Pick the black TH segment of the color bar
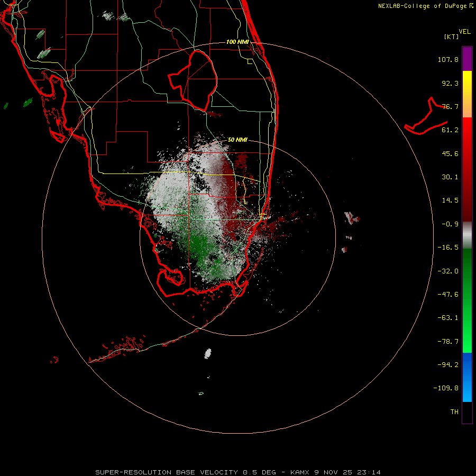476x476 pixels. 467,412
